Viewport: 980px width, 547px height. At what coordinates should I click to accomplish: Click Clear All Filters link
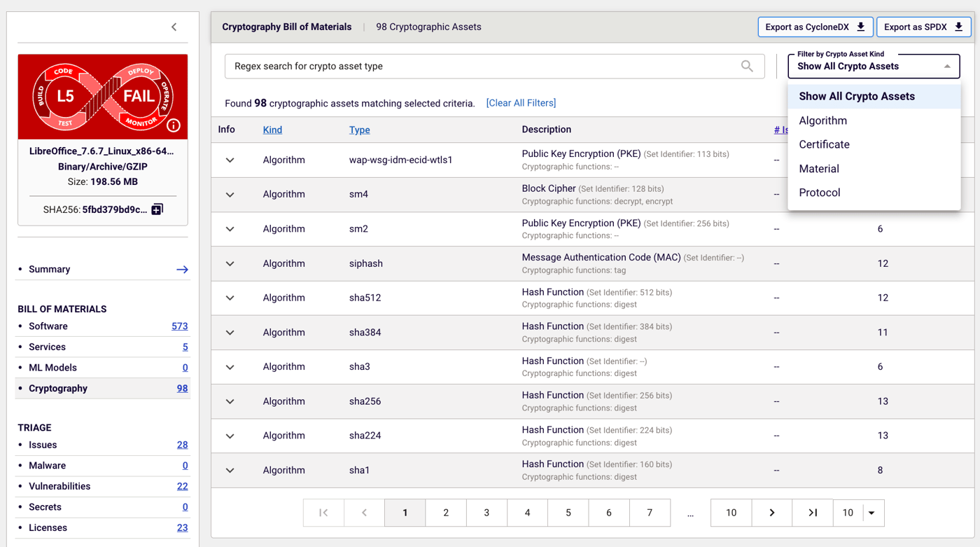click(x=521, y=103)
